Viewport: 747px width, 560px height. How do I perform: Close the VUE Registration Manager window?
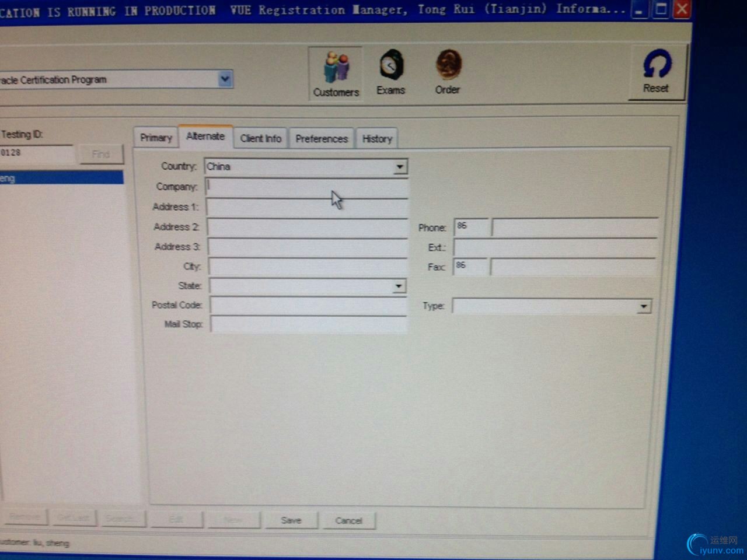tap(681, 9)
